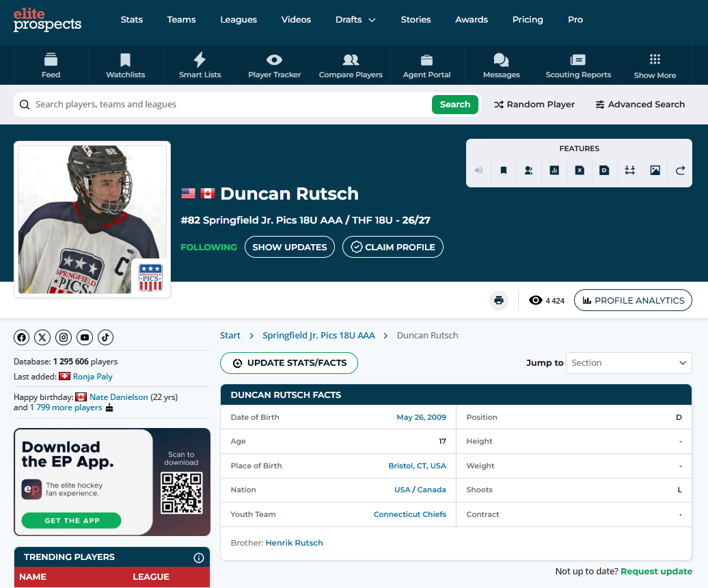708x588 pixels.
Task: Expand the Drafts menu dropdown
Action: click(x=355, y=19)
